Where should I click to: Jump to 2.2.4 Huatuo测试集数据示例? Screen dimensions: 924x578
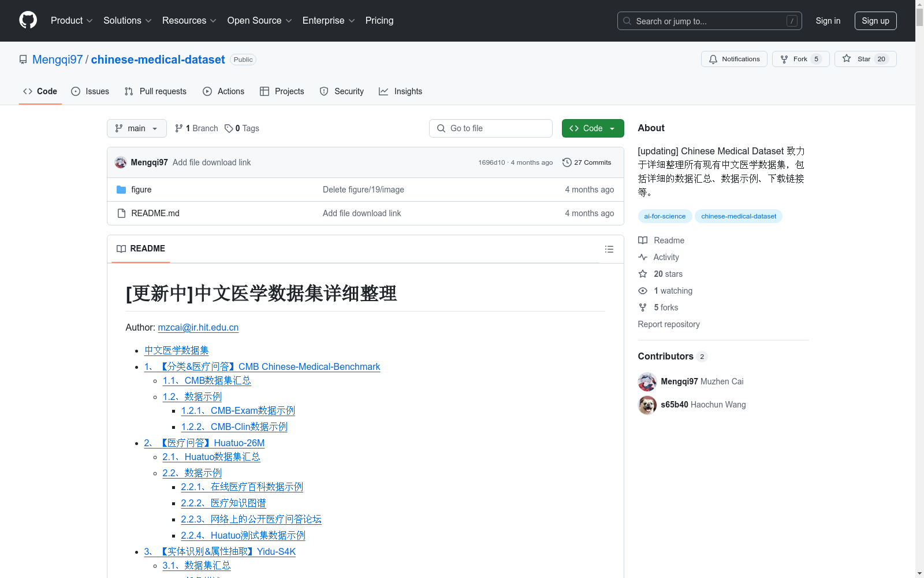[243, 535]
